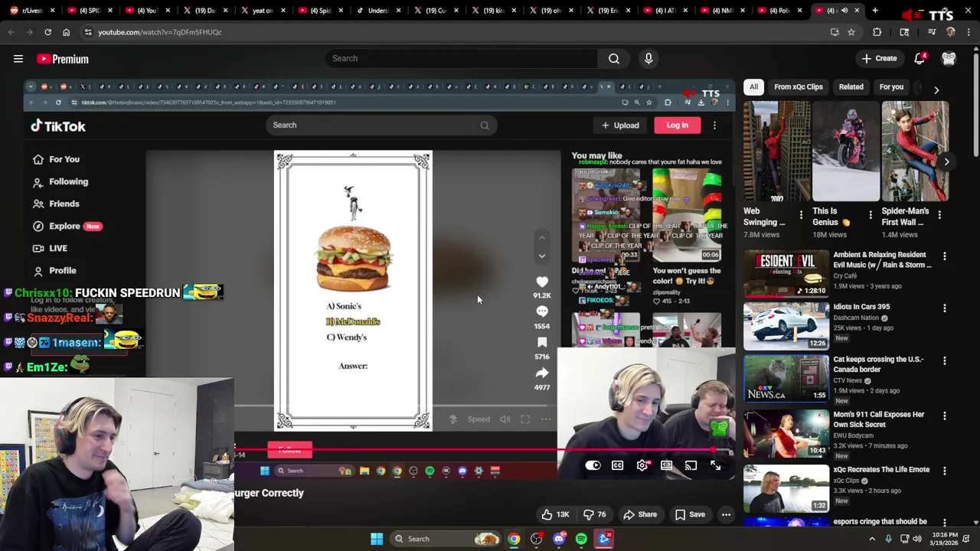Open xQc Recreates Life Emote thumbnail
Image resolution: width=980 pixels, height=551 pixels.
(x=786, y=488)
